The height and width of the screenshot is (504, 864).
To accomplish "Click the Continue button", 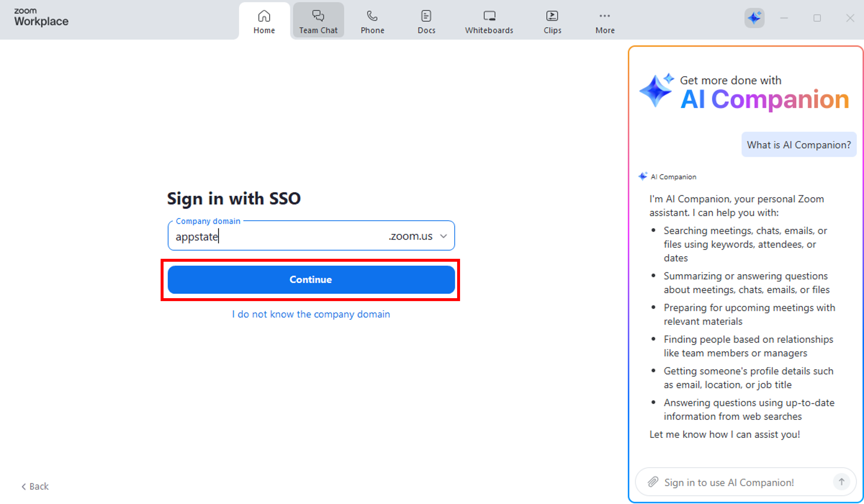I will coord(311,279).
